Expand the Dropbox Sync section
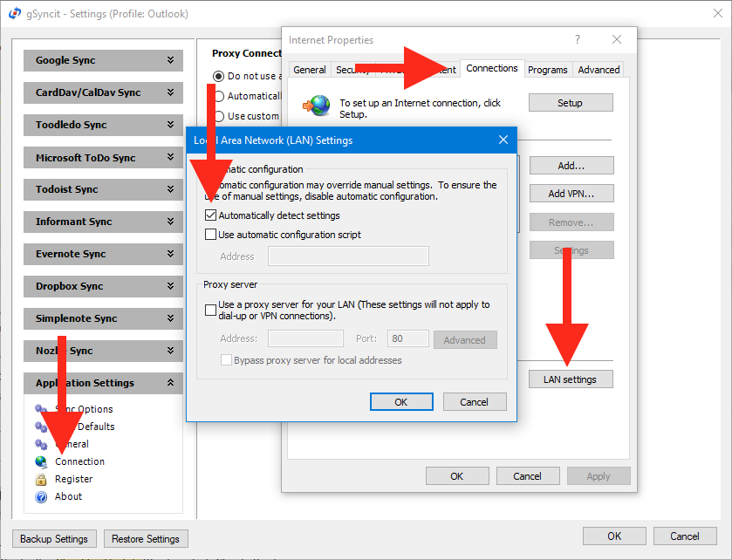The height and width of the screenshot is (560, 732). pos(103,286)
